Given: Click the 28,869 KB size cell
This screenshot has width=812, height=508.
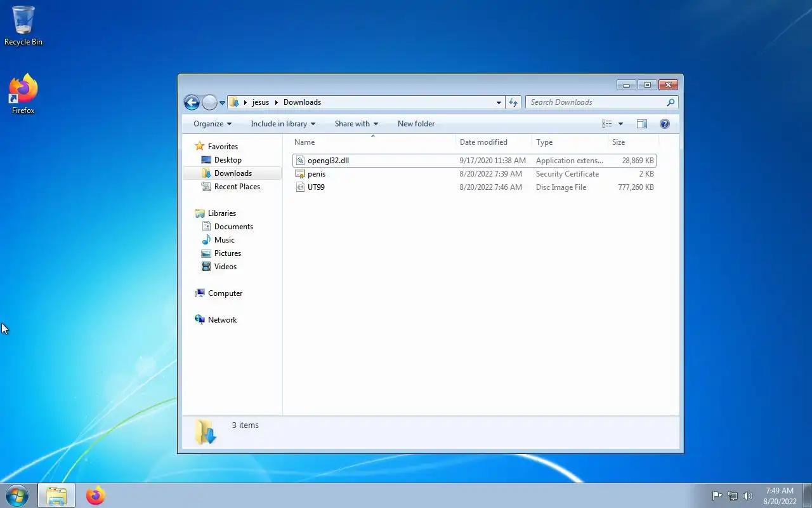Looking at the screenshot, I should (638, 161).
